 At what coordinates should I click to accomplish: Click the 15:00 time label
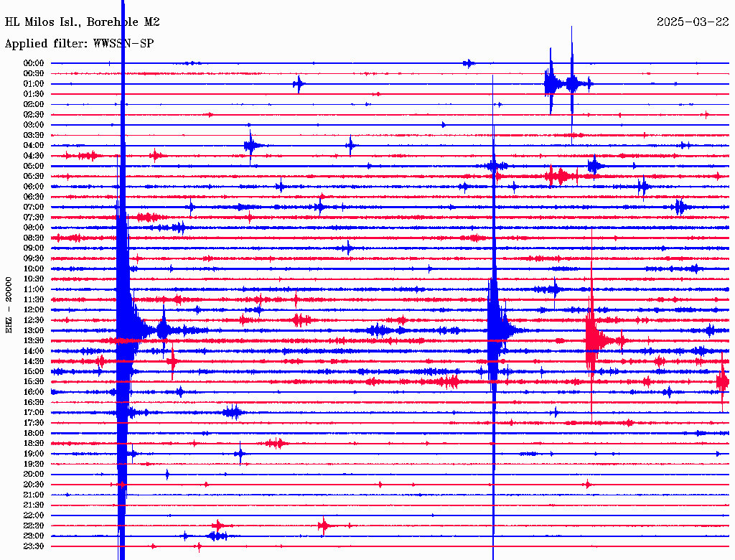point(34,371)
